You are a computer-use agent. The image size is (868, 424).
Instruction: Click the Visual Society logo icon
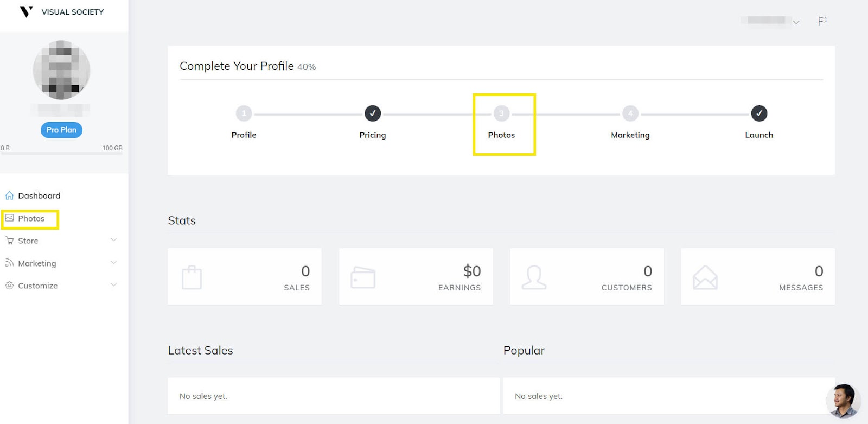pos(26,11)
